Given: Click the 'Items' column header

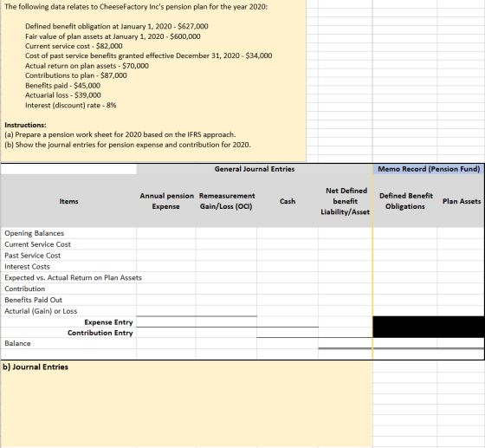Looking at the screenshot, I should click(x=68, y=201).
